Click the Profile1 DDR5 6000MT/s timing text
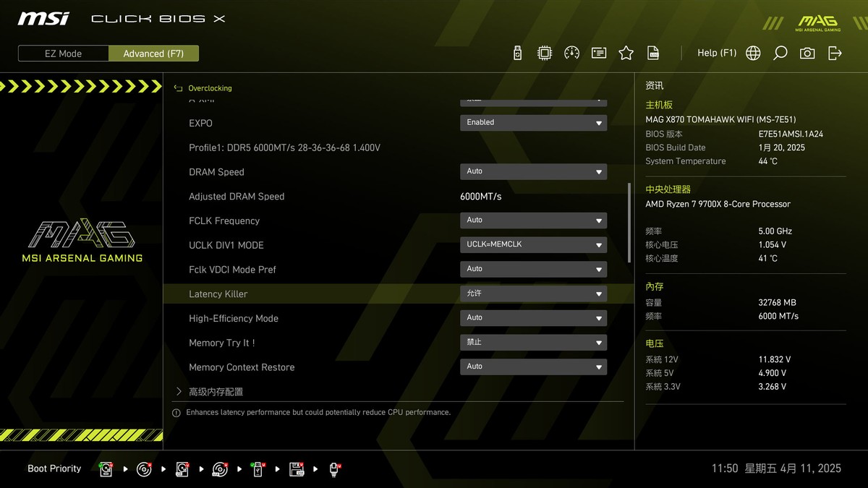The width and height of the screenshot is (868, 488). tap(284, 147)
